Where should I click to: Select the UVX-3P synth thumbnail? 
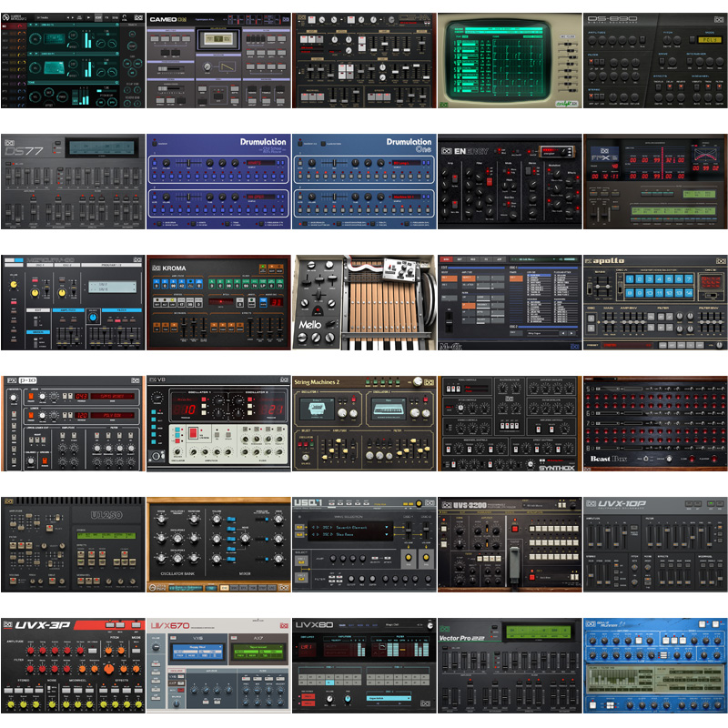click(x=73, y=665)
